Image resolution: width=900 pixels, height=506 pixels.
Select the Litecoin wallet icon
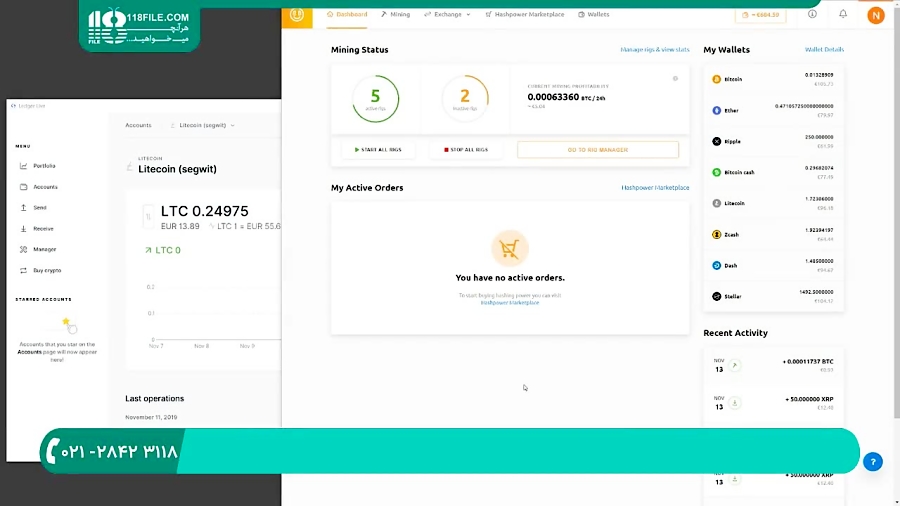click(x=716, y=203)
